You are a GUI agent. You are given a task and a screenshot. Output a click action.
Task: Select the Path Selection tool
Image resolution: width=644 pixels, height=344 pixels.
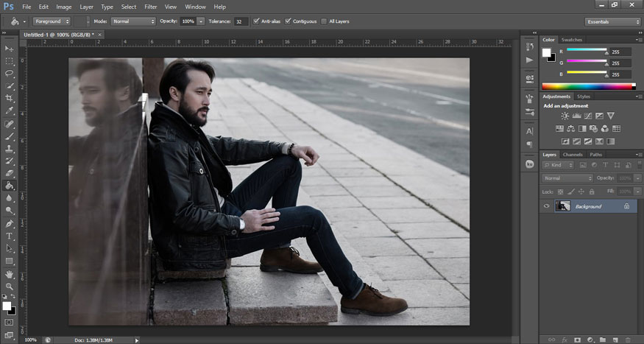(x=9, y=249)
